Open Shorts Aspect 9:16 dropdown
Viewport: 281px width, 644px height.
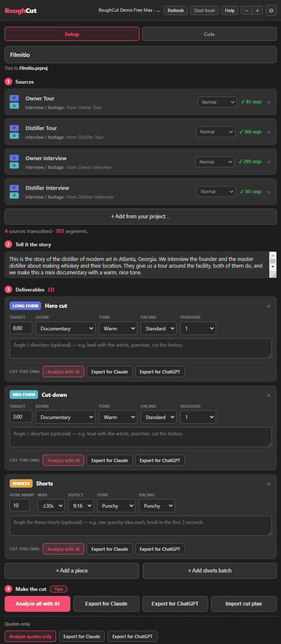81,506
